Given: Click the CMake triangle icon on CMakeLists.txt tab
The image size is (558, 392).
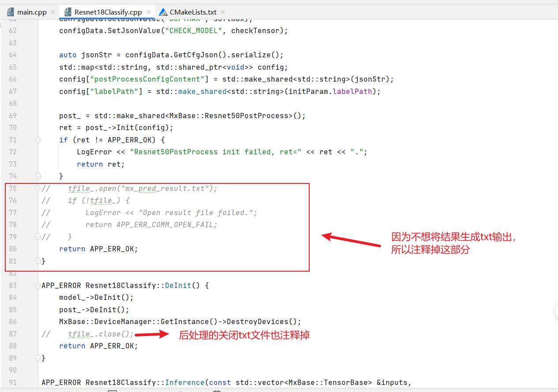Looking at the screenshot, I should pyautogui.click(x=163, y=12).
